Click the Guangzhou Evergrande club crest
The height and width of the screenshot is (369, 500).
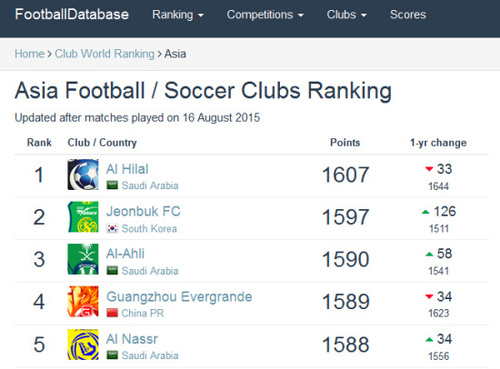pyautogui.click(x=83, y=301)
